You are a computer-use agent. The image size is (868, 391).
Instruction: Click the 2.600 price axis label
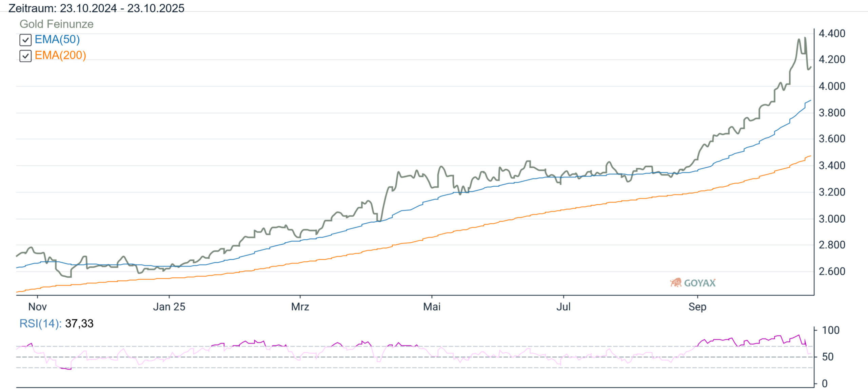[832, 272]
